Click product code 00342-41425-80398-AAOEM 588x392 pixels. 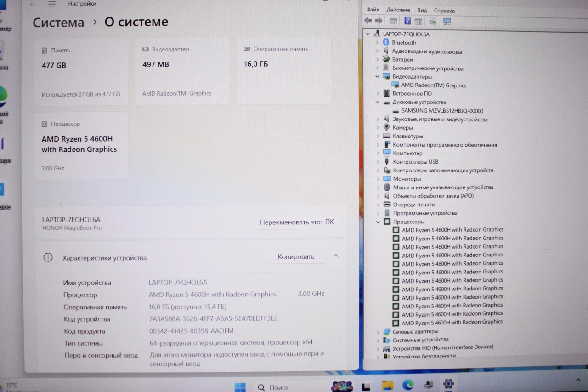192,331
